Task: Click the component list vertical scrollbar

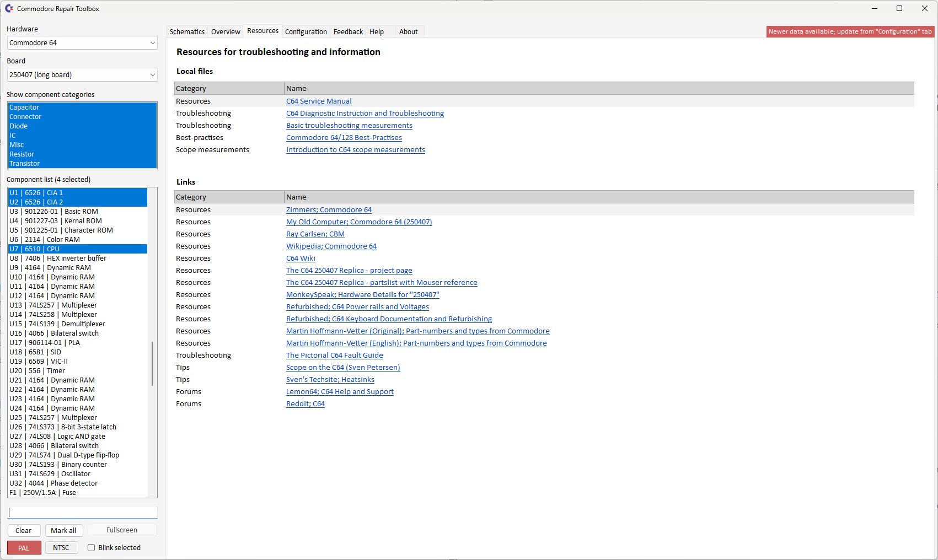Action: pyautogui.click(x=152, y=364)
